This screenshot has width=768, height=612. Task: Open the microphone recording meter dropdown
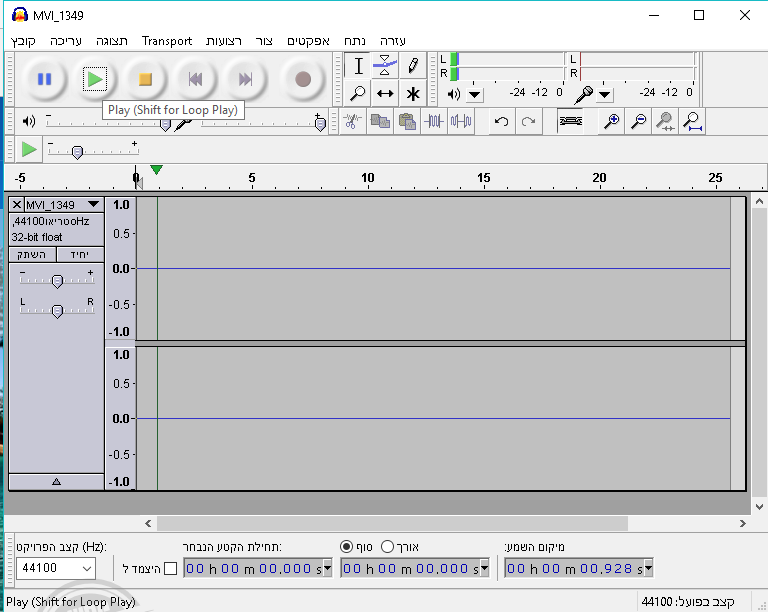tap(605, 95)
